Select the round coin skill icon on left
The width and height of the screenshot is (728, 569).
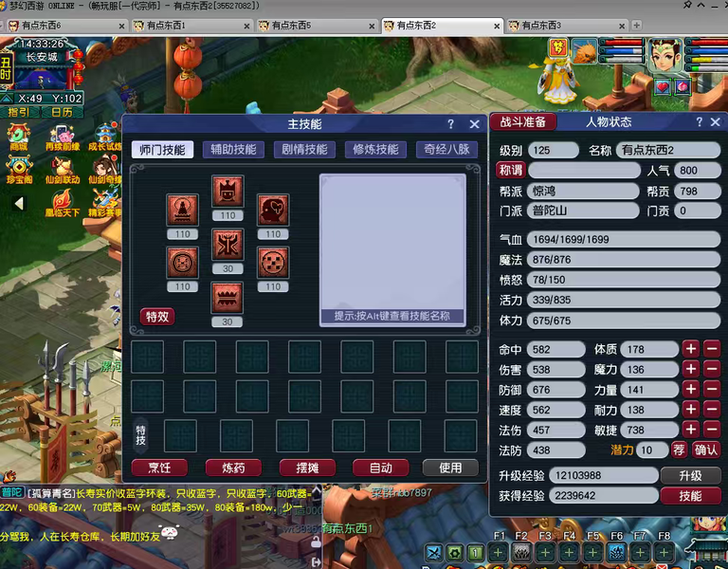click(182, 263)
